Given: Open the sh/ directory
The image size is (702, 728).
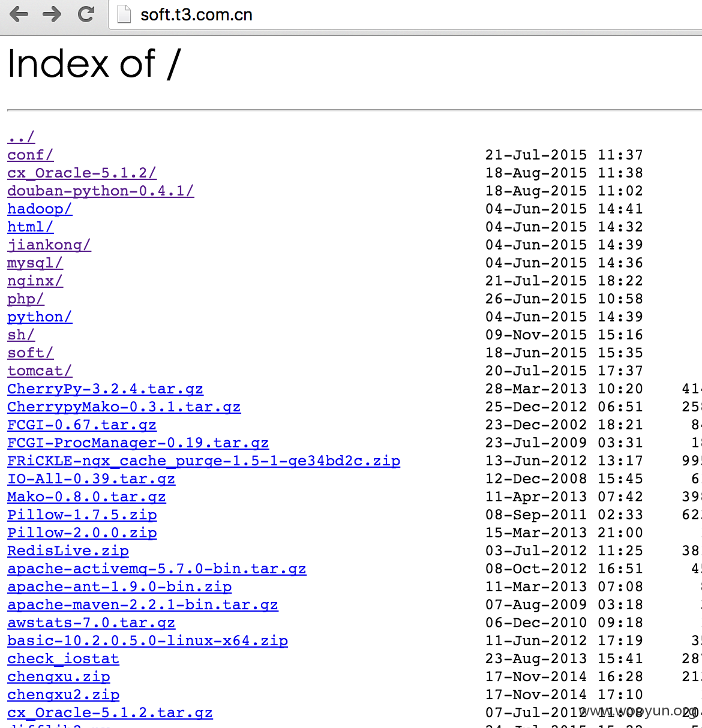Looking at the screenshot, I should coord(21,335).
